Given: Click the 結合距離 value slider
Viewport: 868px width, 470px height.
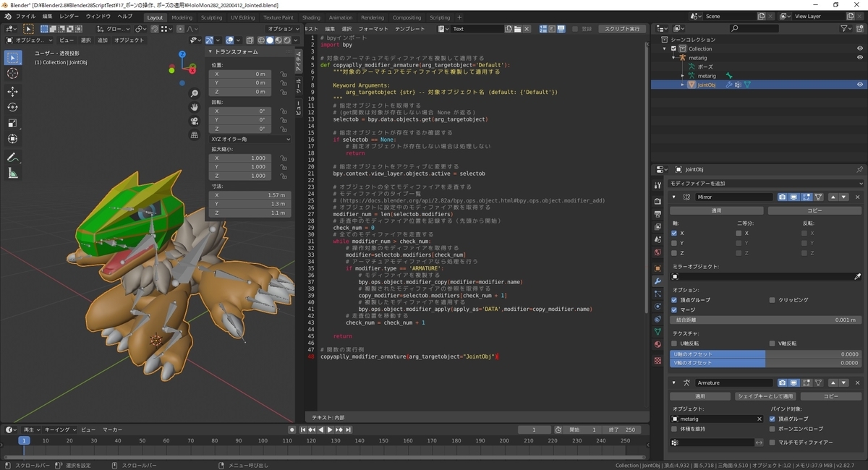Looking at the screenshot, I should pos(764,320).
